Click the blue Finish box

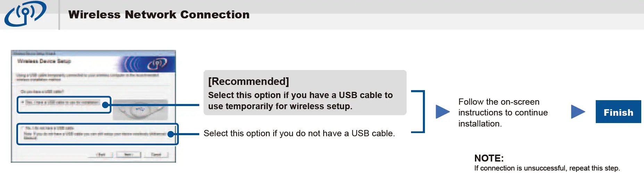[x=618, y=112]
